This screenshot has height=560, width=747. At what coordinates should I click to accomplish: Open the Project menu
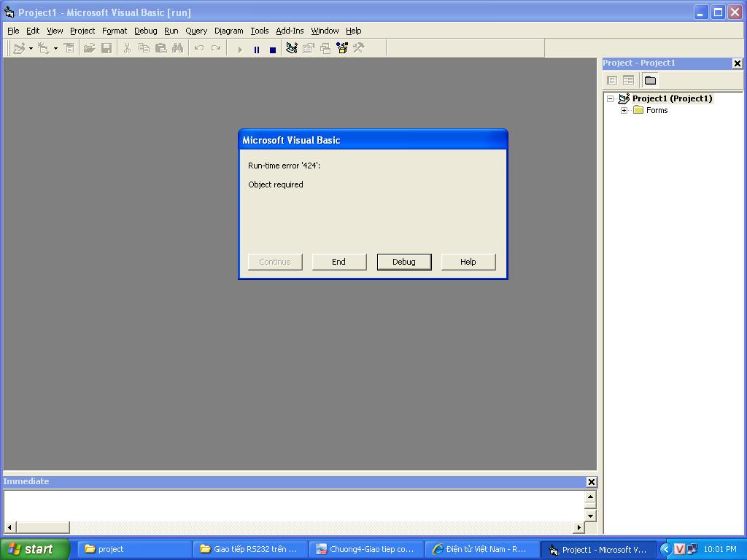coord(82,31)
